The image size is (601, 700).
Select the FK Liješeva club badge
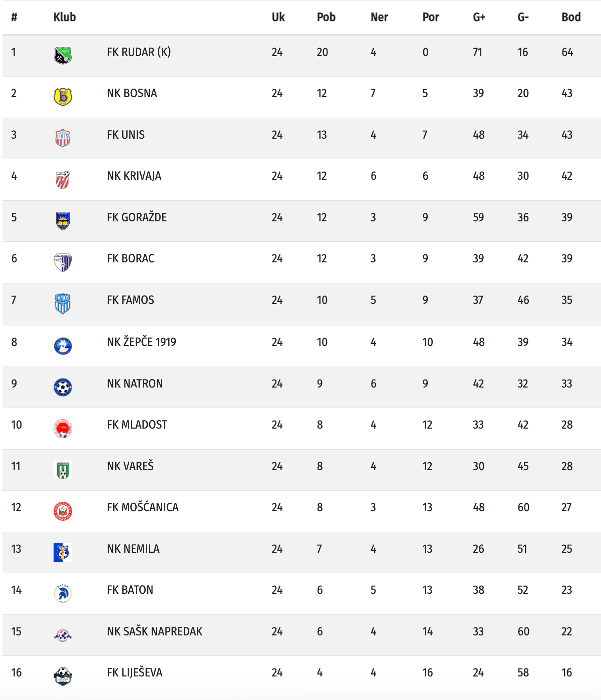point(63,676)
